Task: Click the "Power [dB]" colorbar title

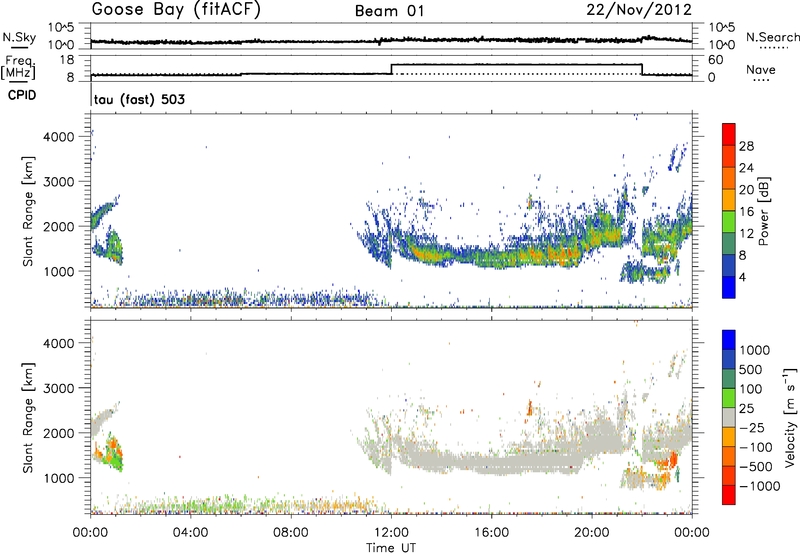Action: click(x=763, y=211)
